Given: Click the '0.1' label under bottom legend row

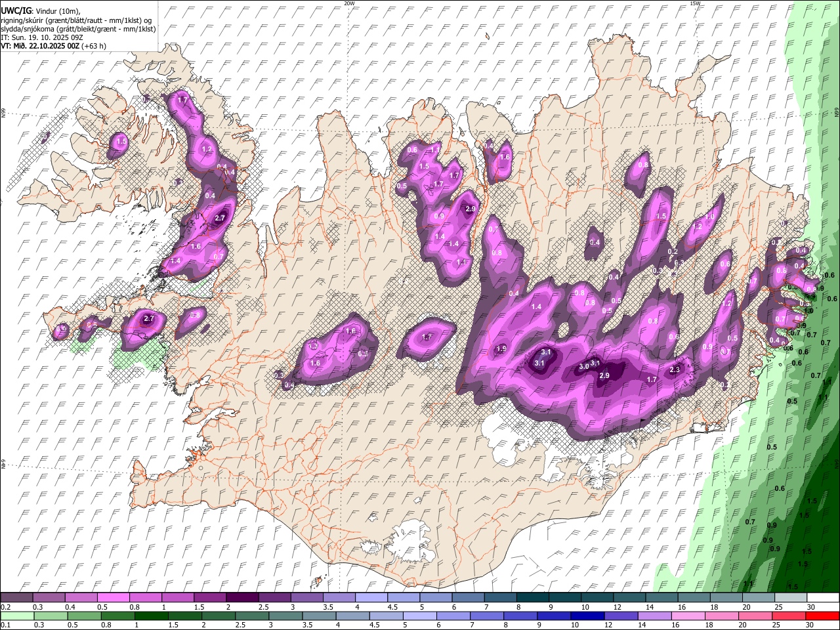Looking at the screenshot, I should point(5,625).
